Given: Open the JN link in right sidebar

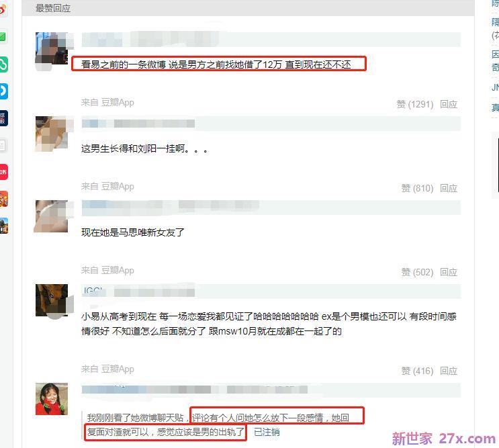Looking at the screenshot, I should click(495, 87).
